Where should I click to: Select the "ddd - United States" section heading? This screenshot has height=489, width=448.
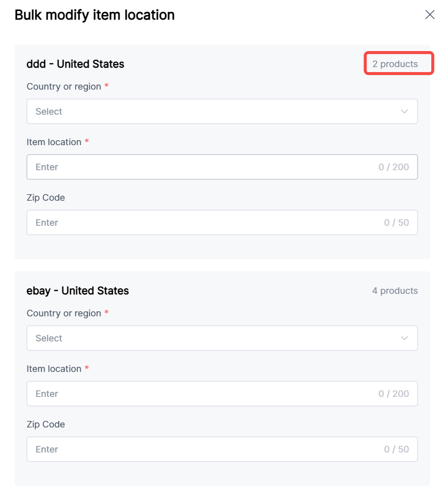tap(75, 64)
